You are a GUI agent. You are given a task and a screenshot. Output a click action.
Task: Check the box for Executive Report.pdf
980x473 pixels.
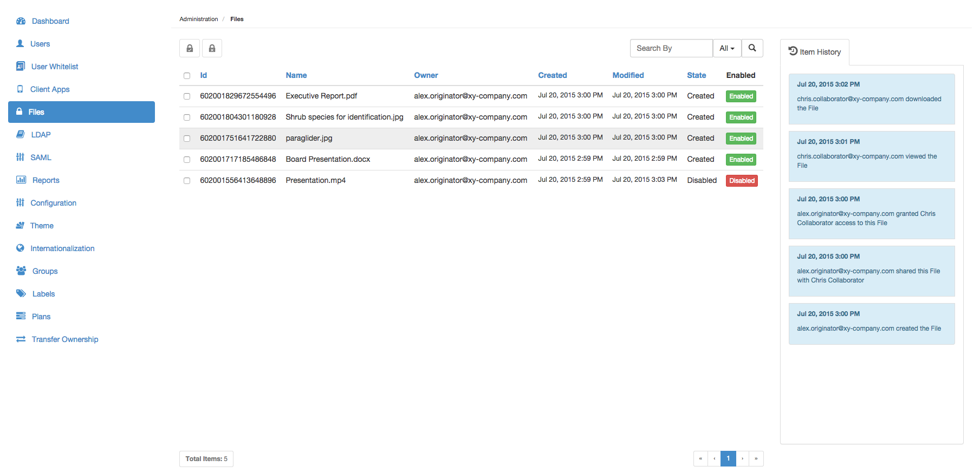[187, 96]
